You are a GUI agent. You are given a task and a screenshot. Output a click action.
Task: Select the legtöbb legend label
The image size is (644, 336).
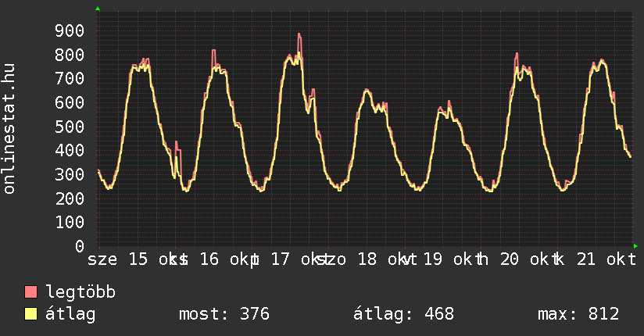click(80, 292)
